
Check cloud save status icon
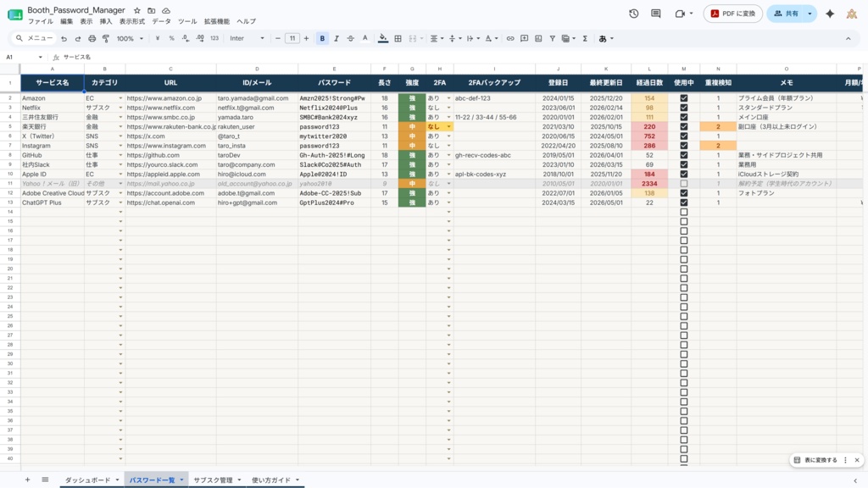(166, 10)
